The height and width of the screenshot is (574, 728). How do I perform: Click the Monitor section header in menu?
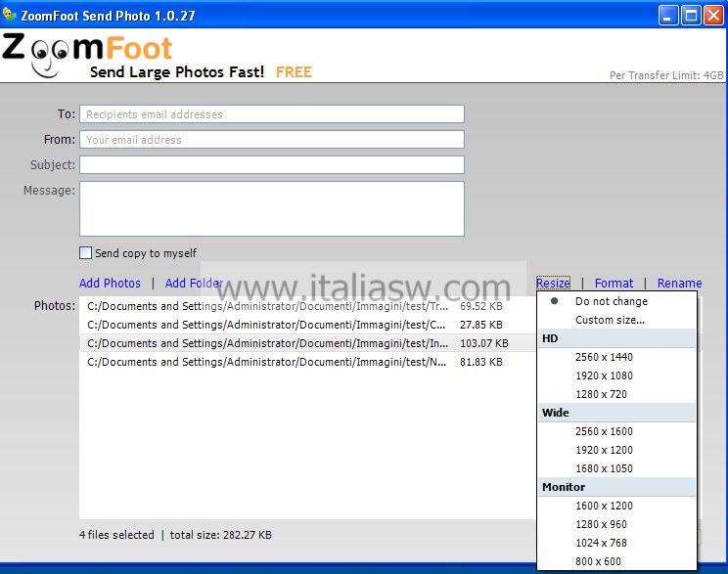point(617,487)
